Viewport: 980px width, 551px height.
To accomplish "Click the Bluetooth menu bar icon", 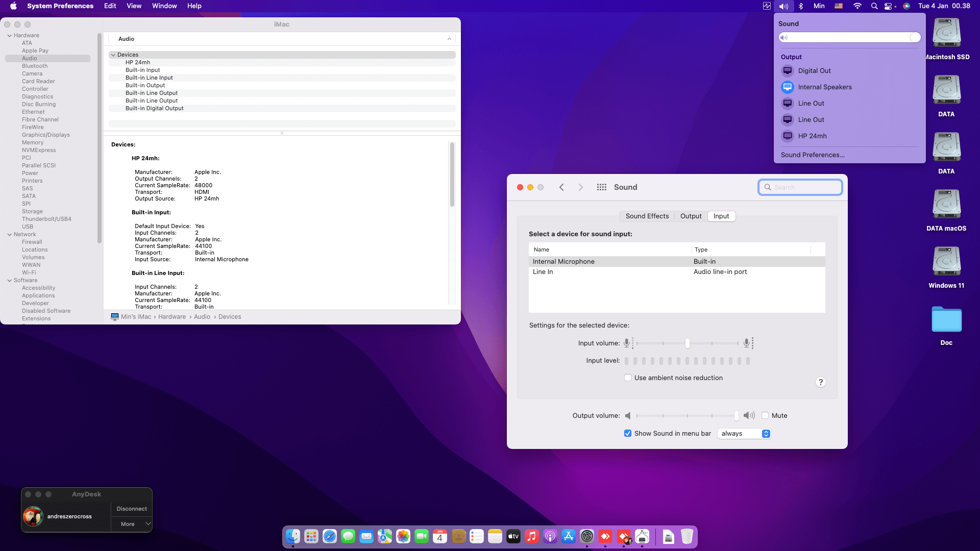I will (x=801, y=6).
